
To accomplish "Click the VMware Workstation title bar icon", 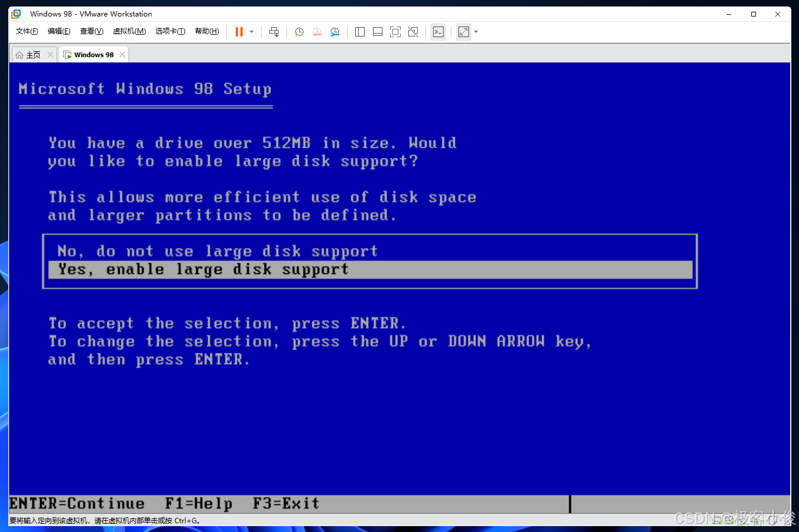I will [16, 14].
